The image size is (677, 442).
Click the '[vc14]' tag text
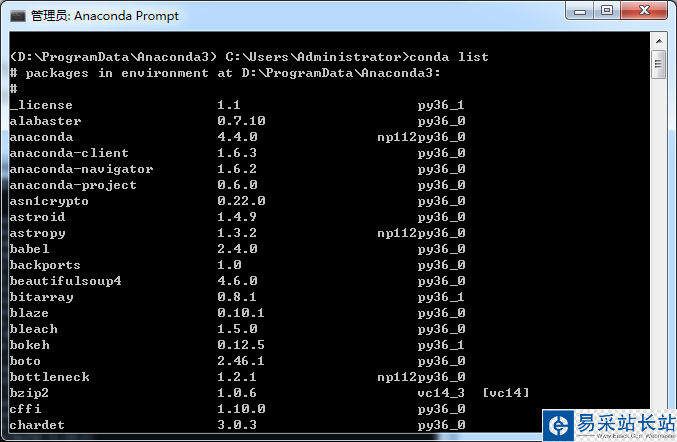(x=506, y=393)
